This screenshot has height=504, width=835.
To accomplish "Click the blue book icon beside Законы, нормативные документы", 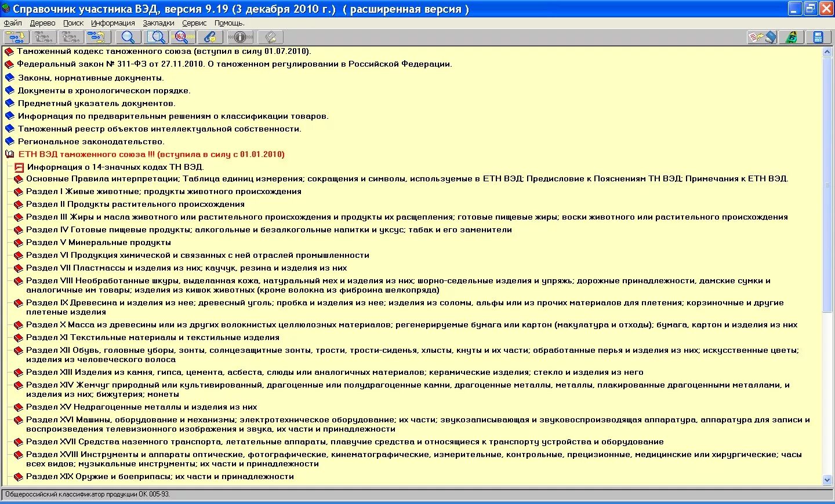I will pos(9,78).
